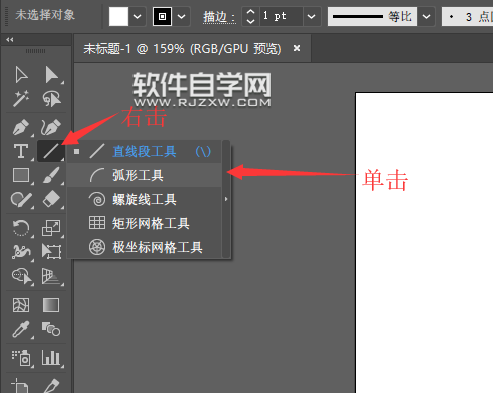Viewport: 493px width, 393px height.
Task: Pick the Magic Wand tool
Action: 21,99
